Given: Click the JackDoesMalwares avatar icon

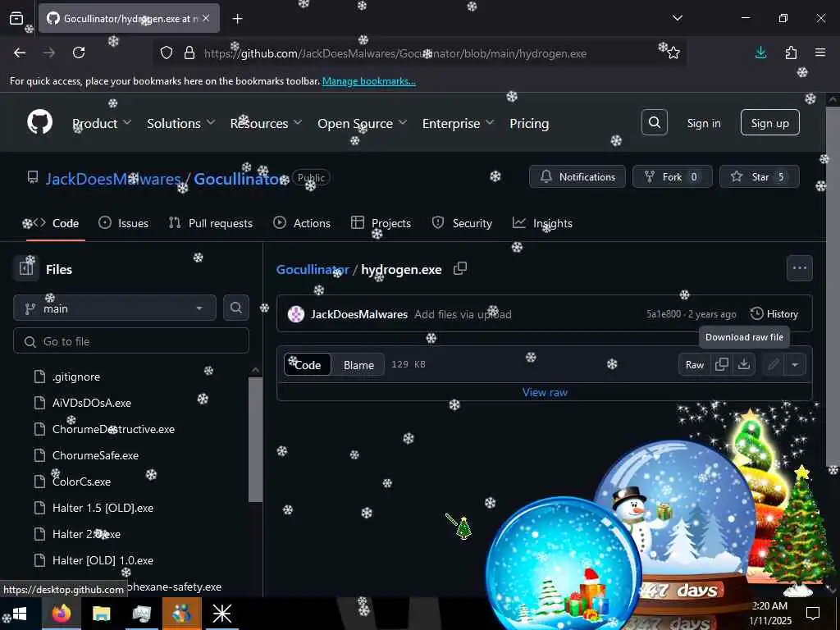Looking at the screenshot, I should [295, 314].
